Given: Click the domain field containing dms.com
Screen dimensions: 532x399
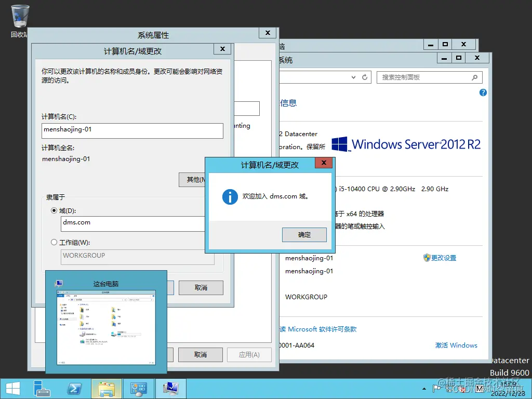Looking at the screenshot, I should (x=133, y=224).
